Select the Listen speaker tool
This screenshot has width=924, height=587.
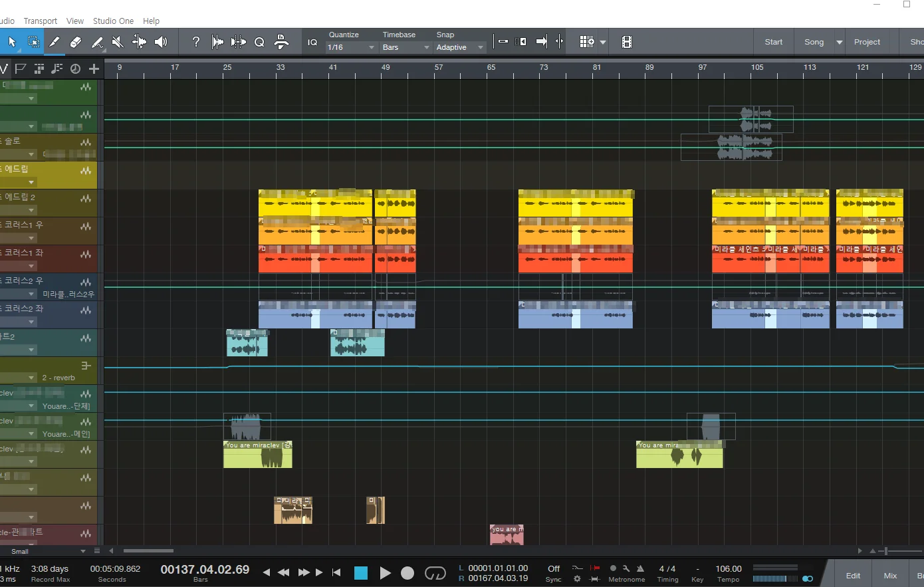click(161, 42)
